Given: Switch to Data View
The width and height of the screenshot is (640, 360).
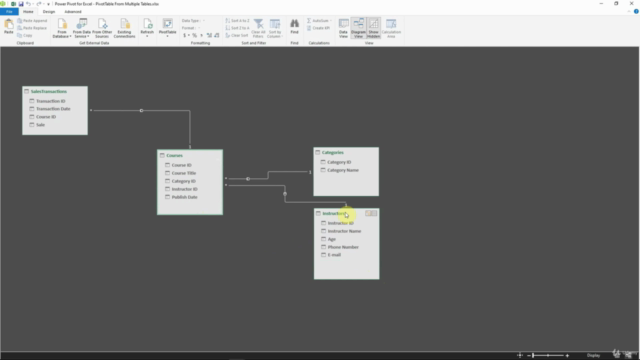Looking at the screenshot, I should pyautogui.click(x=343, y=28).
